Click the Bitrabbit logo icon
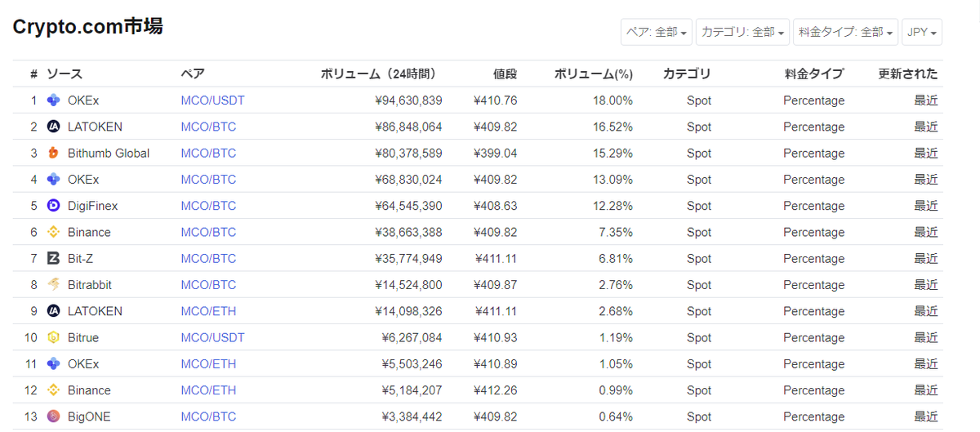Viewport: 980px width, 432px height. 54,285
